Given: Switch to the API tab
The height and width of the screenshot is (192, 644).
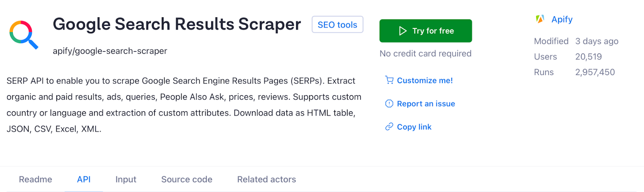Looking at the screenshot, I should click(x=84, y=179).
